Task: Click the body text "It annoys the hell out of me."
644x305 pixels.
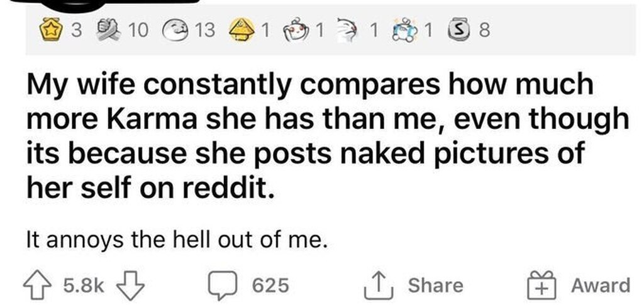Action: (x=177, y=240)
